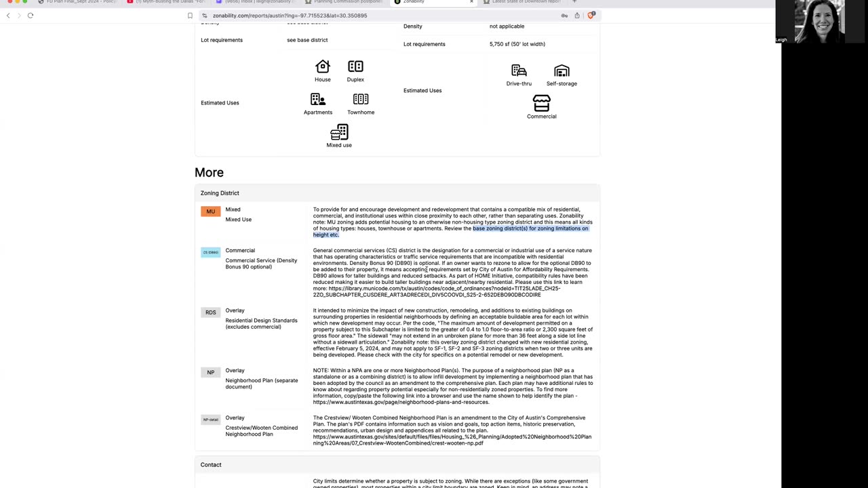868x488 pixels.
Task: Go forward using the browser forward arrow
Action: [18, 16]
